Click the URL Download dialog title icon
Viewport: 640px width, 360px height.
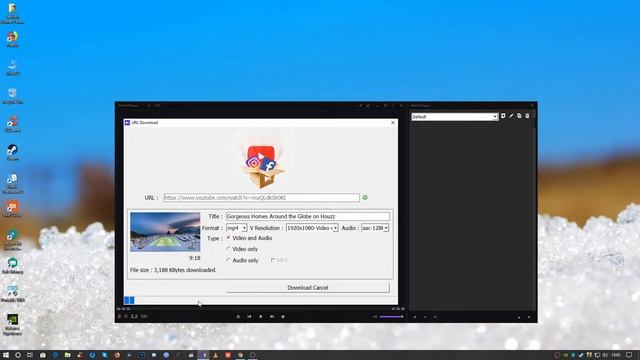pos(127,122)
